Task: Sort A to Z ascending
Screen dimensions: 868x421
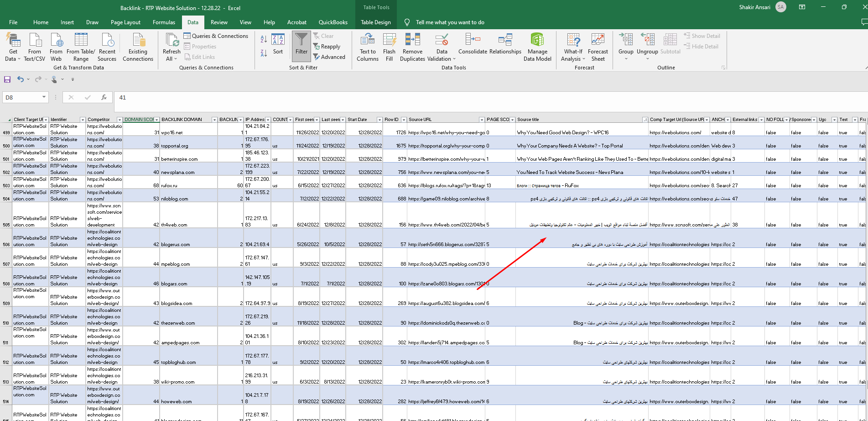Action: pyautogui.click(x=264, y=40)
